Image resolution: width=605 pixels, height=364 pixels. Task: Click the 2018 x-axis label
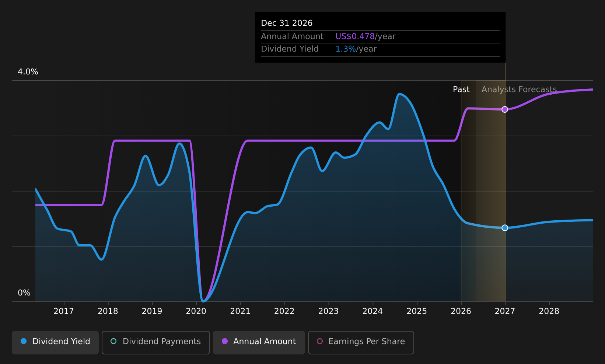click(108, 311)
